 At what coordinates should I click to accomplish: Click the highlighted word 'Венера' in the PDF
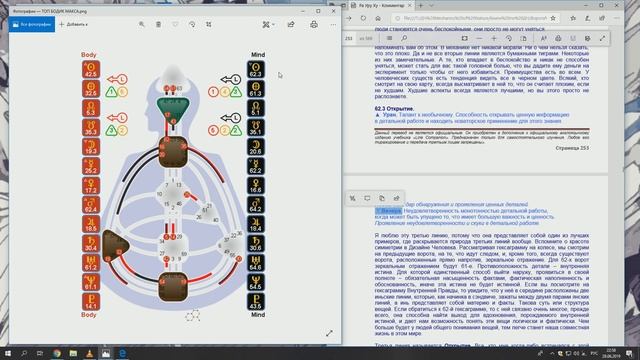(391, 211)
